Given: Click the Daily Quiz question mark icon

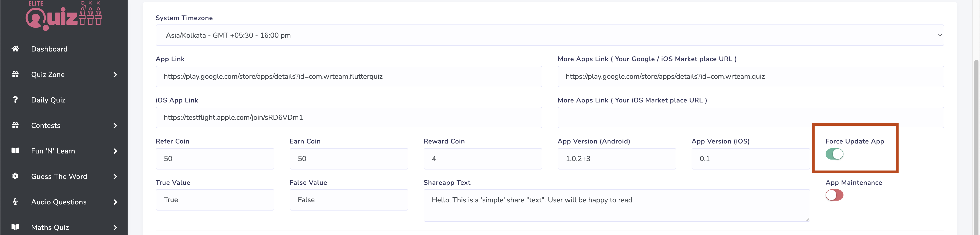Looking at the screenshot, I should [x=15, y=99].
